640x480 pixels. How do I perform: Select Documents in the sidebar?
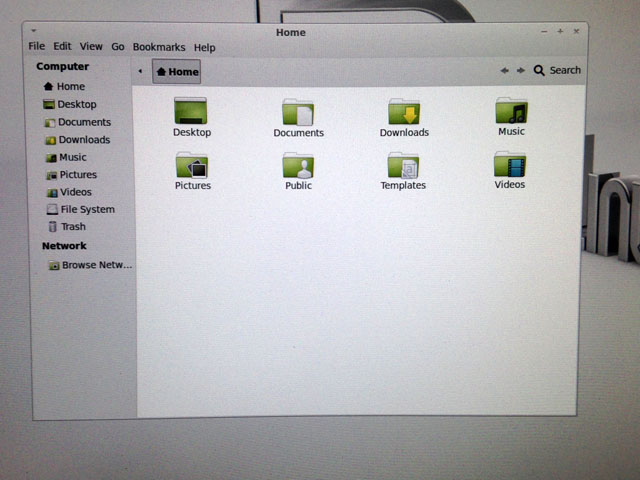pos(78,122)
